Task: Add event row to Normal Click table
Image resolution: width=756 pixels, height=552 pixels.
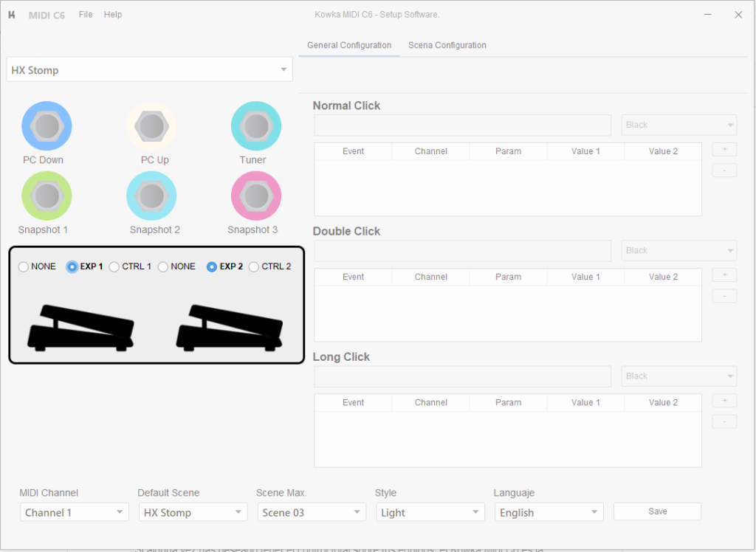Action: click(724, 150)
